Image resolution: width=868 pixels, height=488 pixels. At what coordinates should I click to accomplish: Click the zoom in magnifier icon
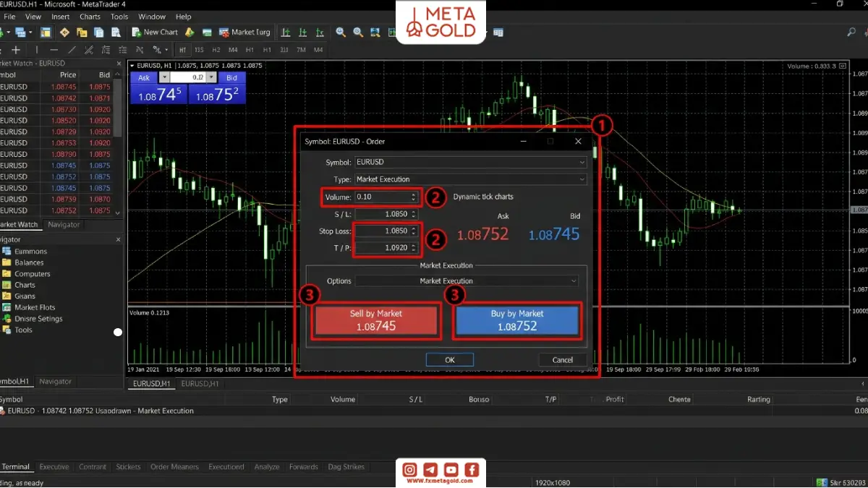[340, 33]
